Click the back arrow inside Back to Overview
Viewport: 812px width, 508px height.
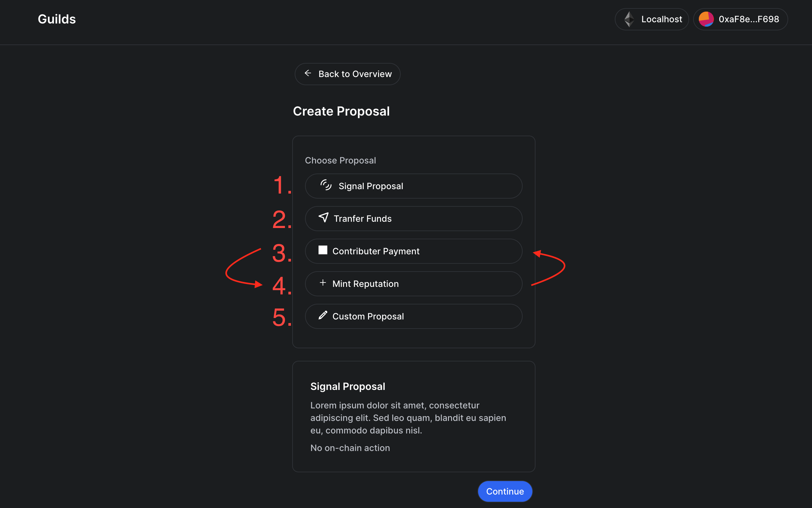coord(308,74)
